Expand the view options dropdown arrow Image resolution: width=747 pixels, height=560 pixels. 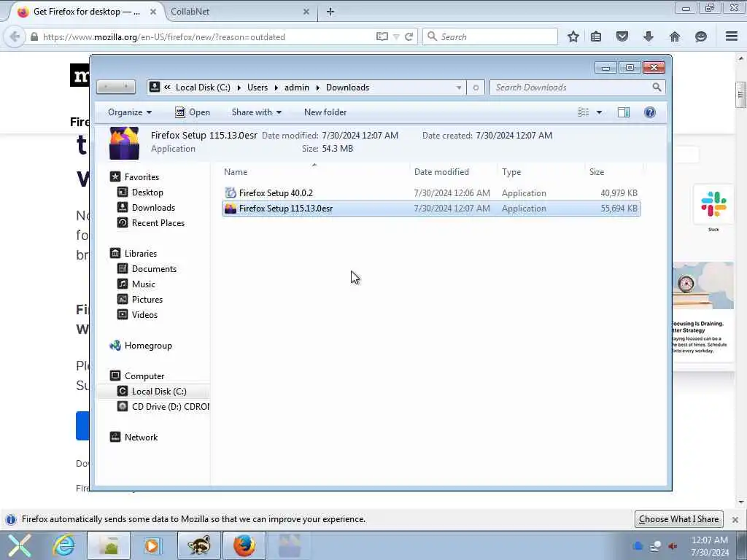tap(600, 112)
